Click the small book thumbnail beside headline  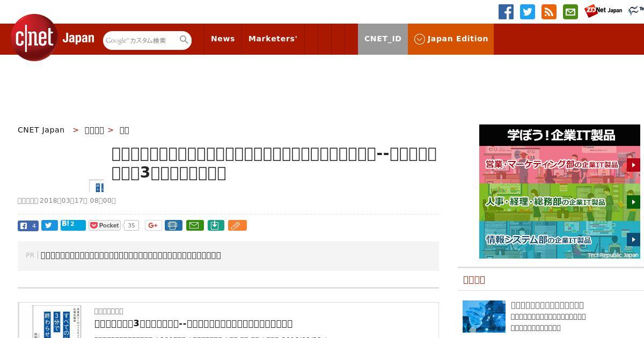(x=97, y=186)
